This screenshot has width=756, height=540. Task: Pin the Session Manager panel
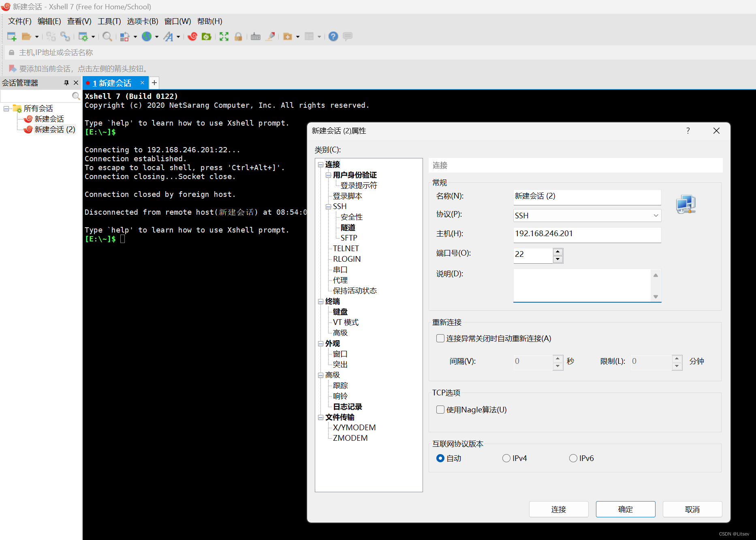coord(66,83)
